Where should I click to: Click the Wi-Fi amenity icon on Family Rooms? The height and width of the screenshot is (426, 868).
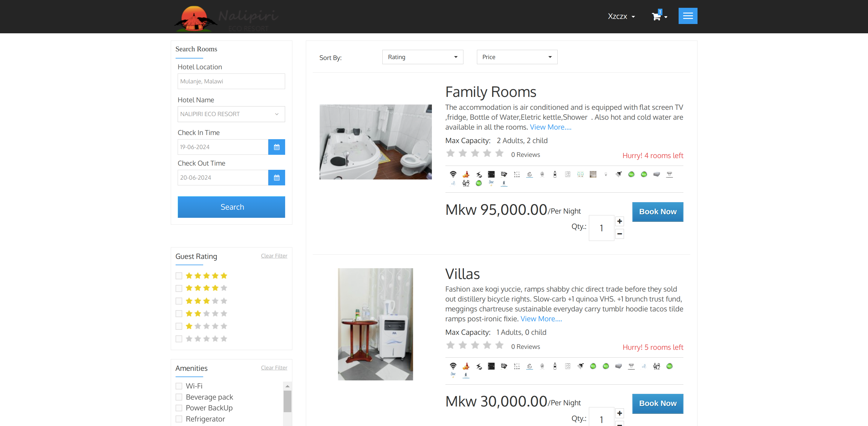coord(454,174)
